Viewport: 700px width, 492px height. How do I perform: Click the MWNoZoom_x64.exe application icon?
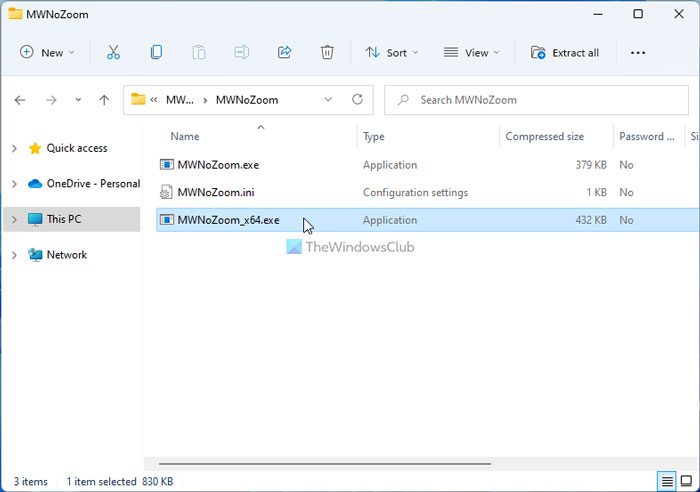pyautogui.click(x=167, y=220)
